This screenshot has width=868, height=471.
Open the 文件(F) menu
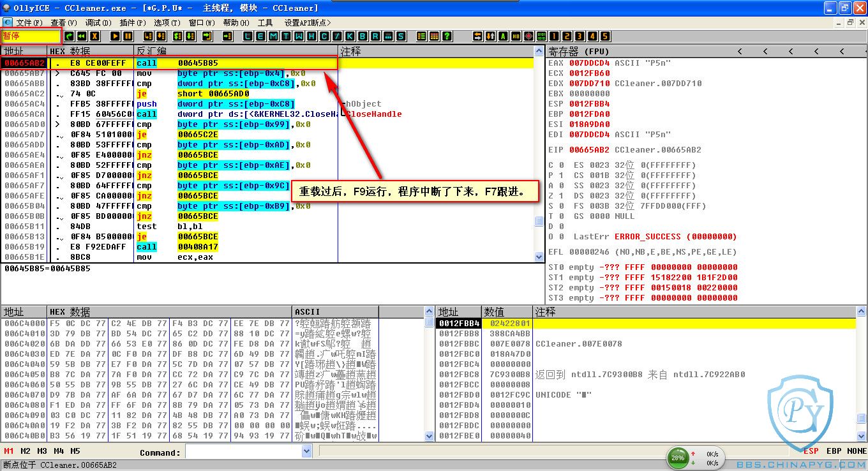pos(29,23)
